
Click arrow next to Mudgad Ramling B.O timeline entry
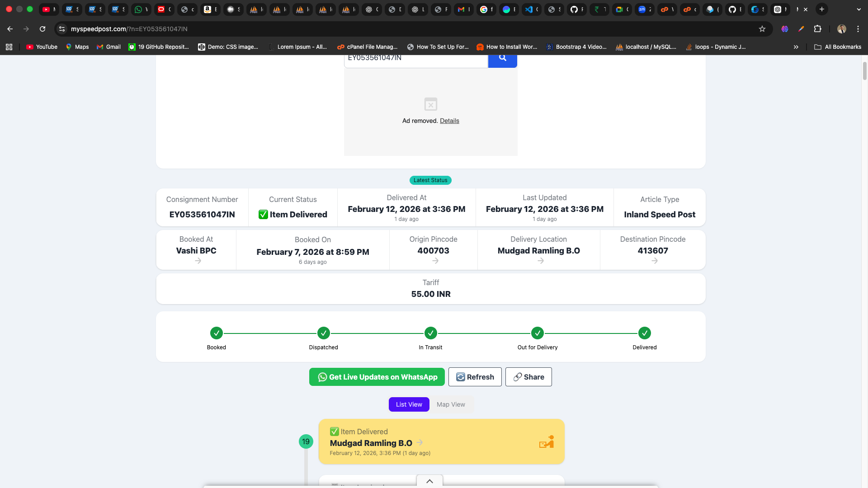420,443
